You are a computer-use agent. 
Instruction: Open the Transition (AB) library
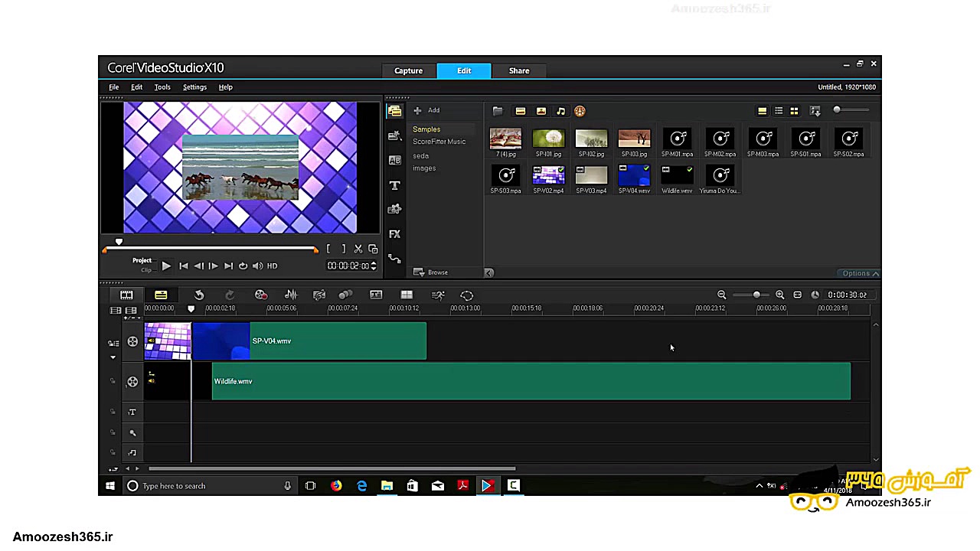point(394,161)
